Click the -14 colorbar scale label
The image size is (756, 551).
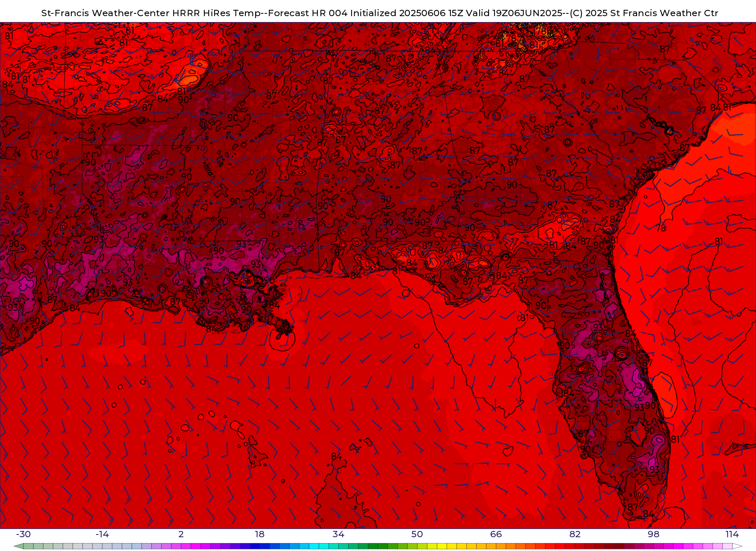click(102, 534)
